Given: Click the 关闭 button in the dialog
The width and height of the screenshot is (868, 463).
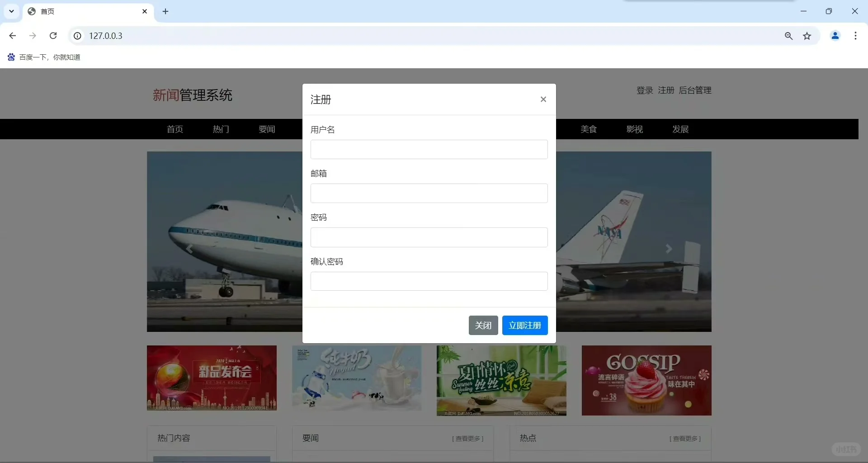Looking at the screenshot, I should click(x=483, y=325).
